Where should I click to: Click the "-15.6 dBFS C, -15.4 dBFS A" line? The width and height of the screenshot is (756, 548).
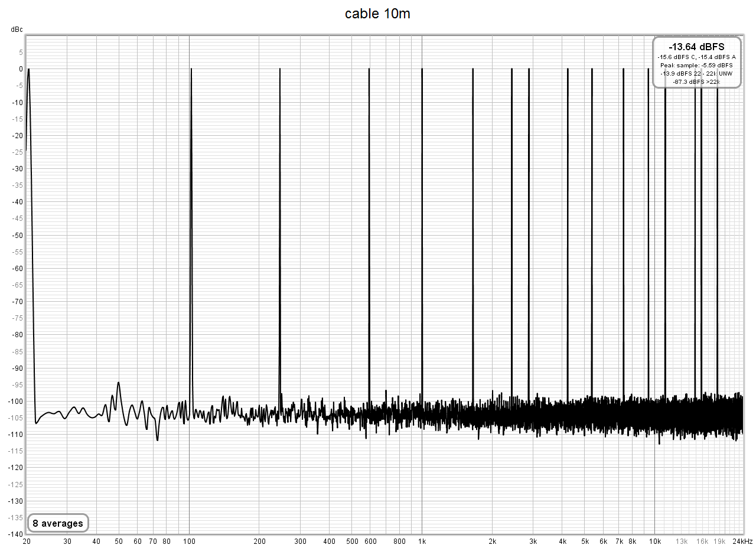696,57
